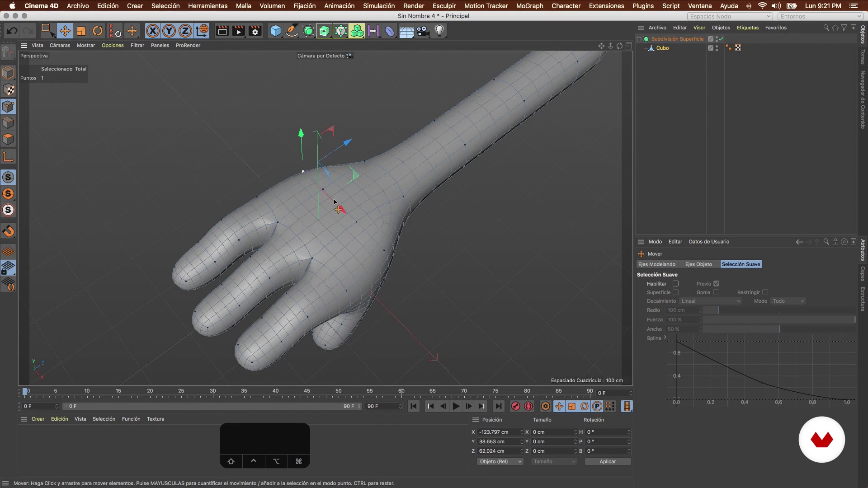Open viewport Cámaras menu
The width and height of the screenshot is (868, 488).
pos(60,45)
